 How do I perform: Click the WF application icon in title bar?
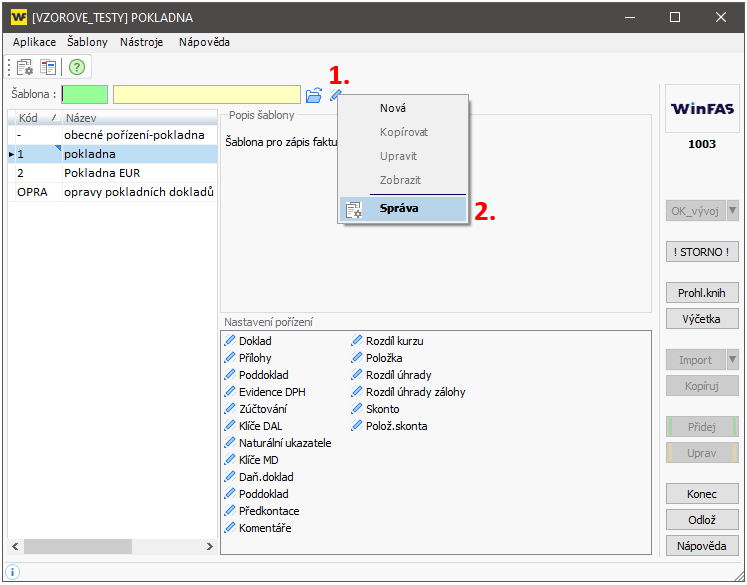point(19,18)
